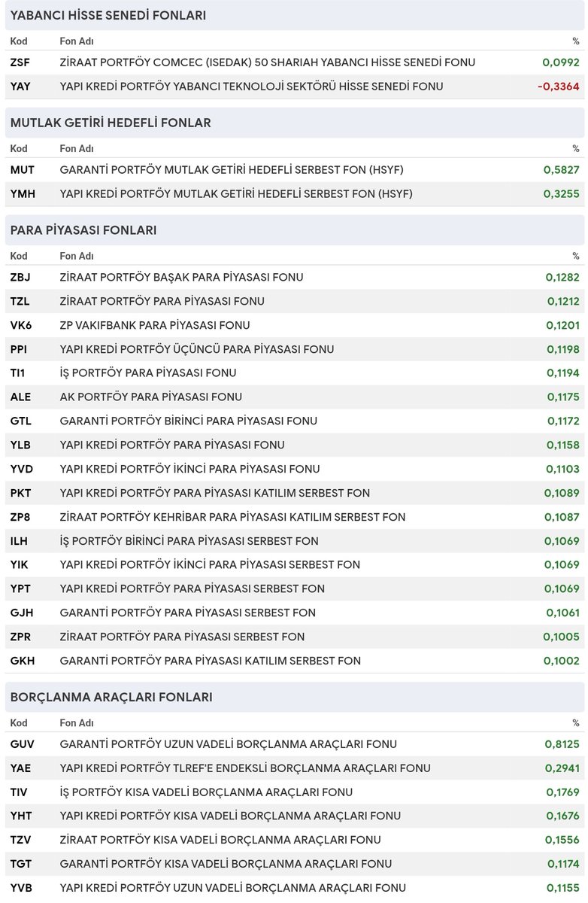
Task: Click the 0,1282 return value
Action: click(x=562, y=278)
